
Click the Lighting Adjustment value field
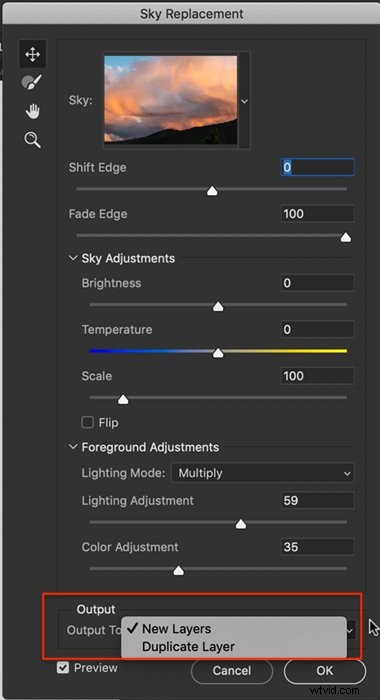click(x=317, y=500)
